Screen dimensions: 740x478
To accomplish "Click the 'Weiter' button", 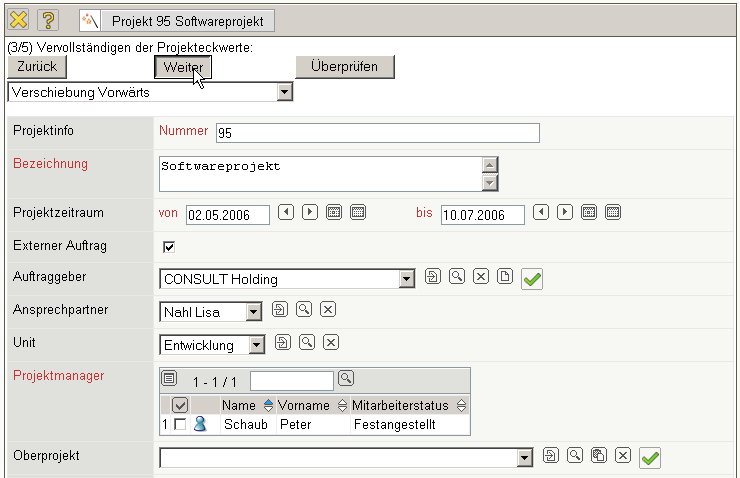I will pos(183,66).
